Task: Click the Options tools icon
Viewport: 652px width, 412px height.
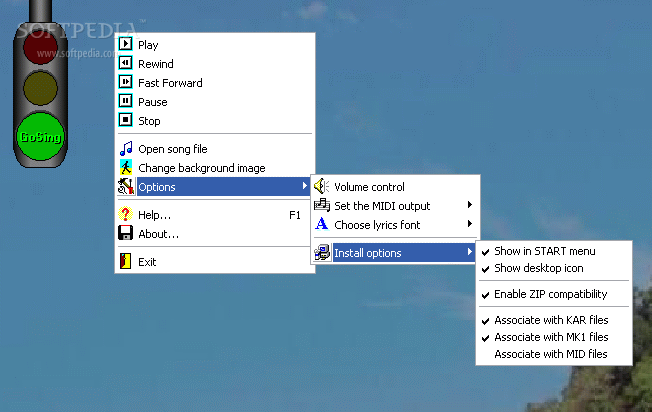Action: click(126, 186)
